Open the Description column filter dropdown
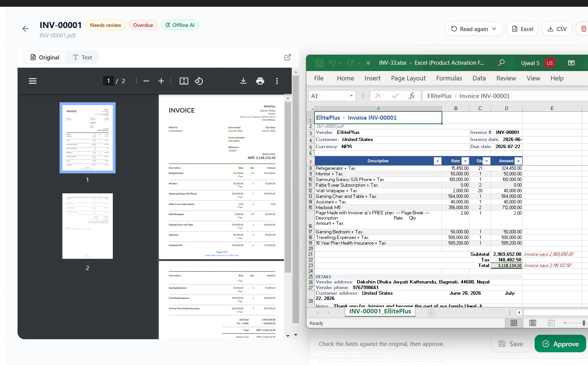 coord(437,161)
